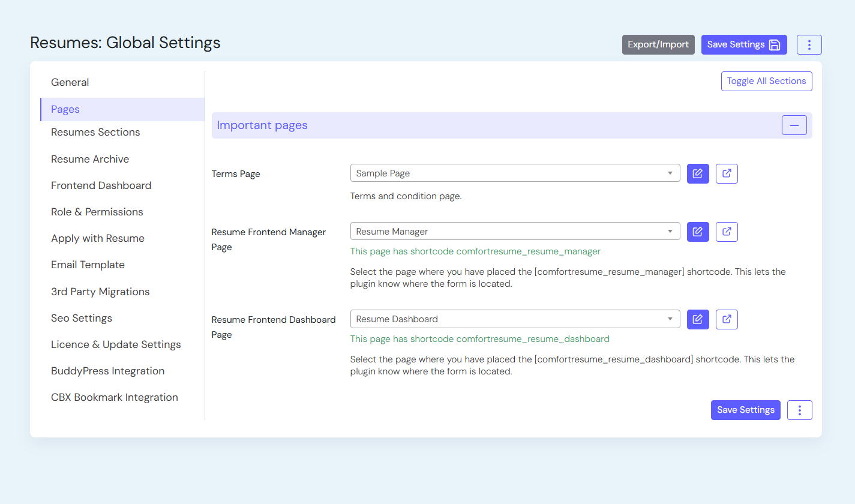Click edit icon for Resume Dashboard page
855x504 pixels.
click(x=698, y=319)
